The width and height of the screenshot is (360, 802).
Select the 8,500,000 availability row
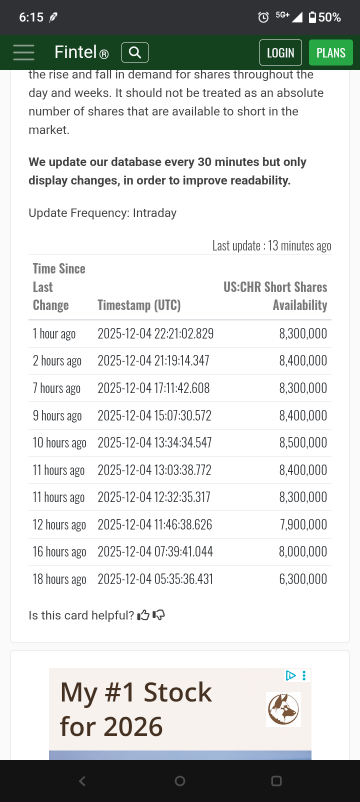[180, 443]
